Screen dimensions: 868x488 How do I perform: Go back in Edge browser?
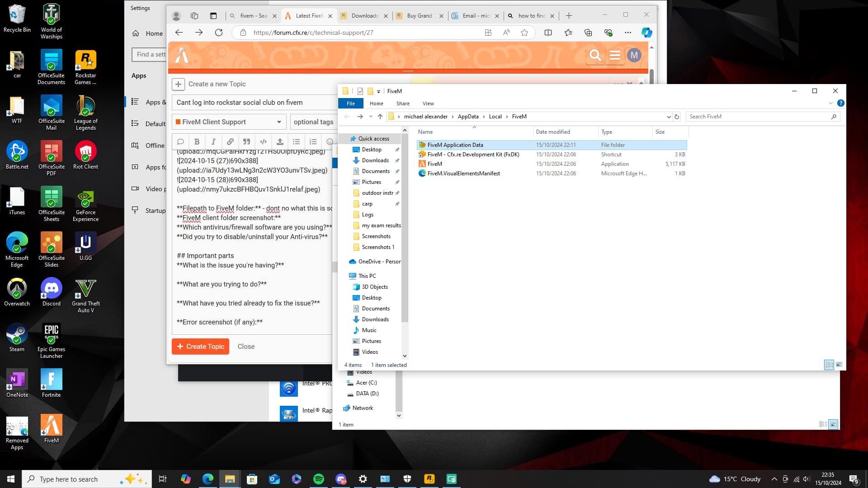(x=179, y=33)
